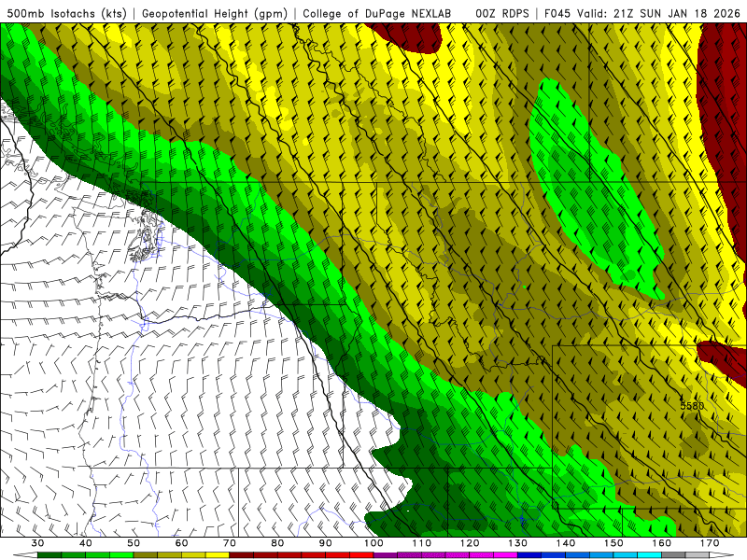
Task: Pick the bright red swatch ending at 100
Action: click(x=361, y=555)
